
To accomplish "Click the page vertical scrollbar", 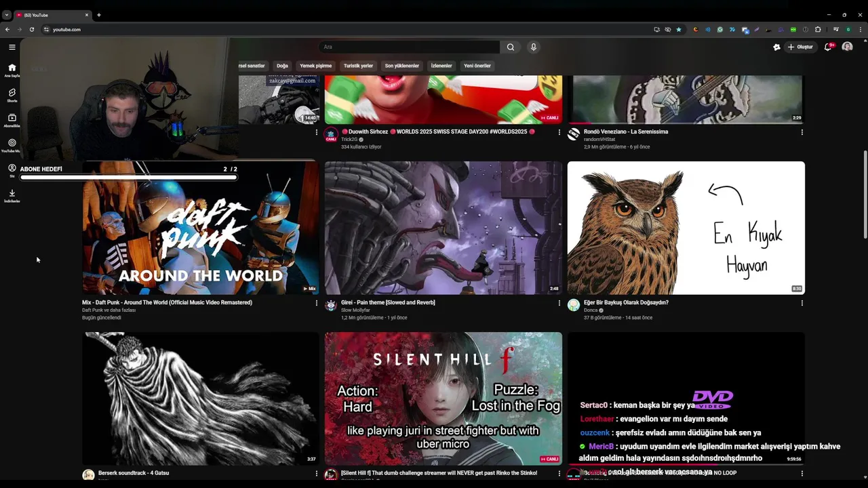I will (865, 194).
